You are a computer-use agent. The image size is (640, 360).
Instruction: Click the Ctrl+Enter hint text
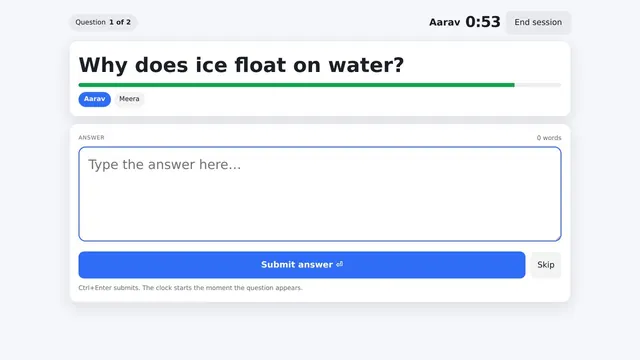tap(109, 288)
